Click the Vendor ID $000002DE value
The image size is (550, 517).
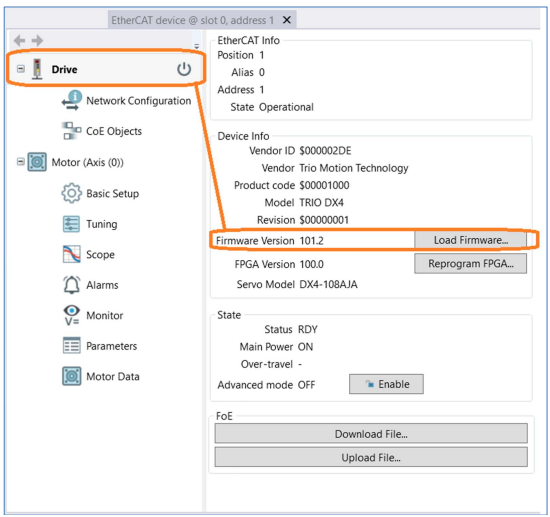click(325, 151)
